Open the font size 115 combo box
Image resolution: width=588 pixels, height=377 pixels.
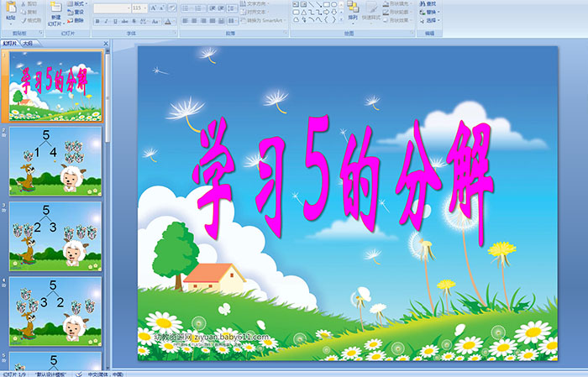pyautogui.click(x=139, y=8)
